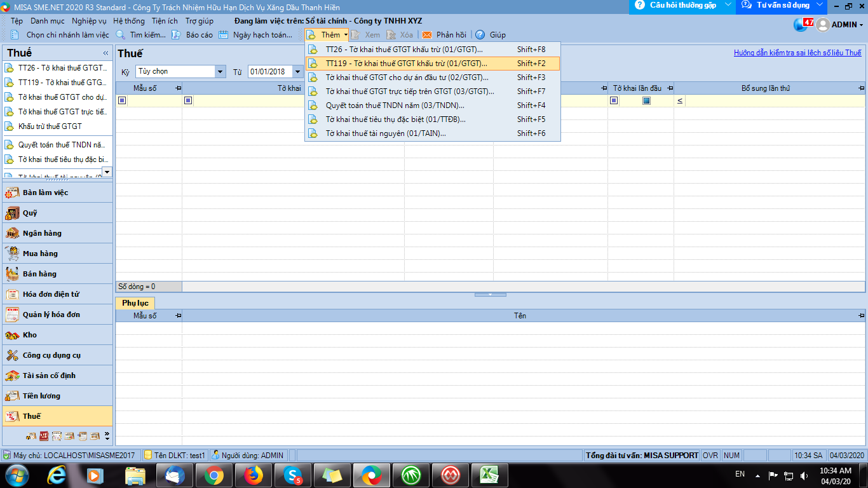Screen dimensions: 868x488
Task: Open the Nghiệp vụ menu
Action: point(90,21)
